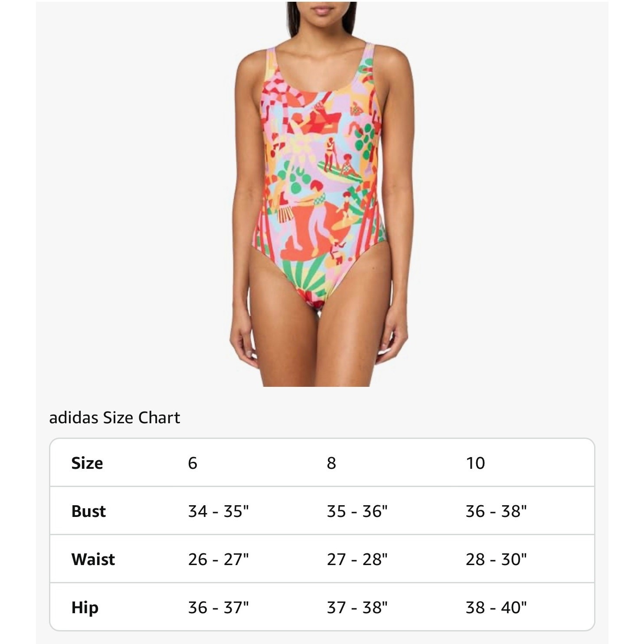Click hip measurement 38 - 40"
The width and height of the screenshot is (644, 644).
click(496, 608)
